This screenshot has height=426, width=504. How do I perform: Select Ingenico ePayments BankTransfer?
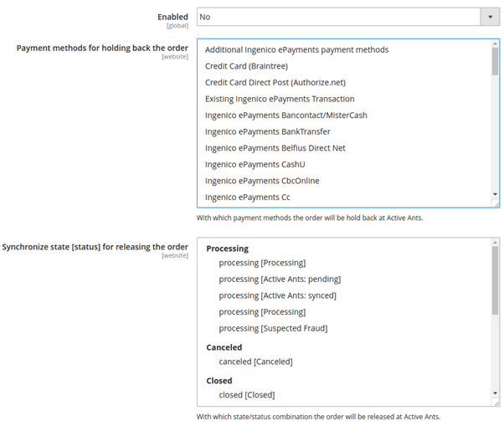coord(267,131)
